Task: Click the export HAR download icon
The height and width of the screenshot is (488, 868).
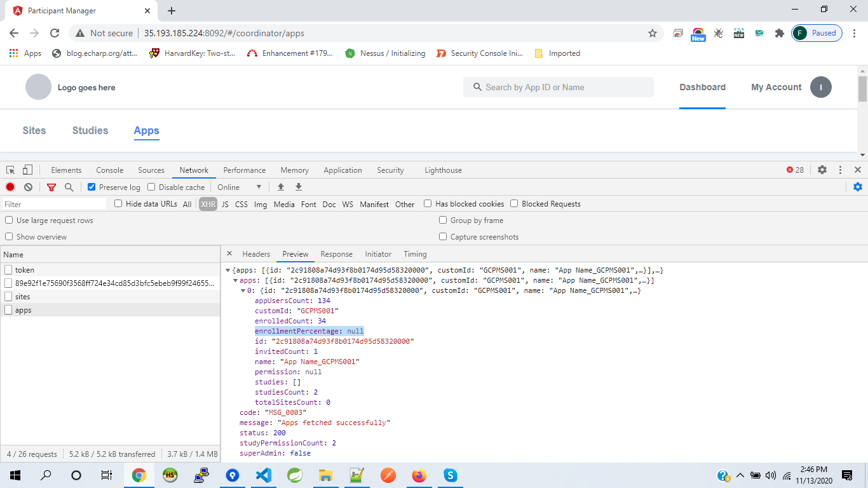Action: (x=299, y=187)
